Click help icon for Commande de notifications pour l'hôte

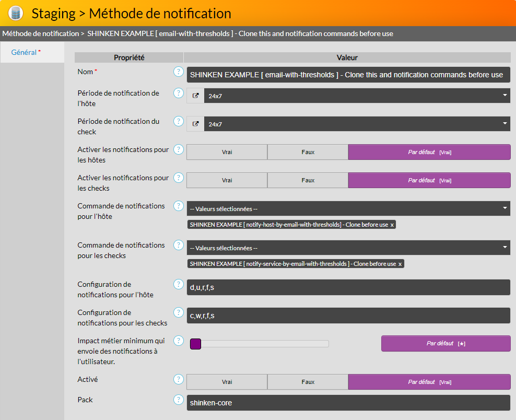coord(179,206)
